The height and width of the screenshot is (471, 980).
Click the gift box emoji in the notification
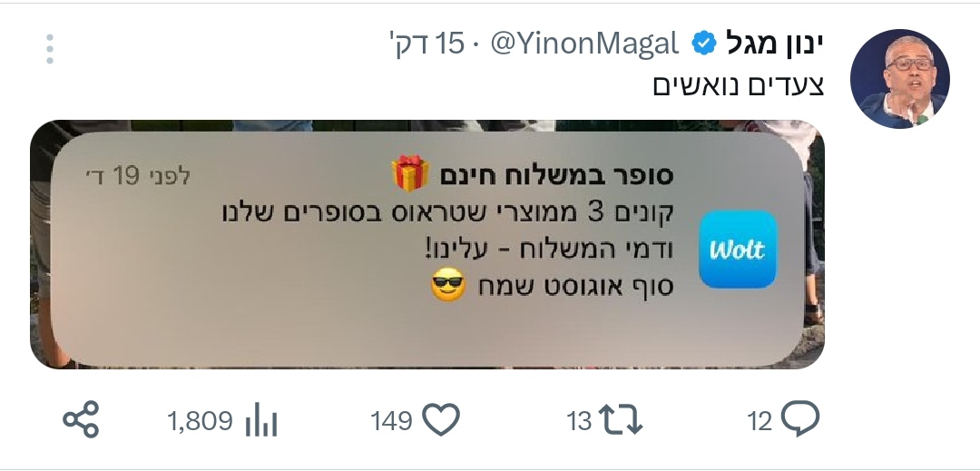pos(410,173)
